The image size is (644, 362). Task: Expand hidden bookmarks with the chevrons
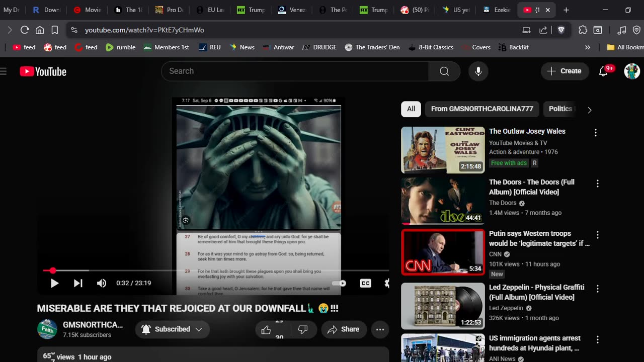click(587, 47)
